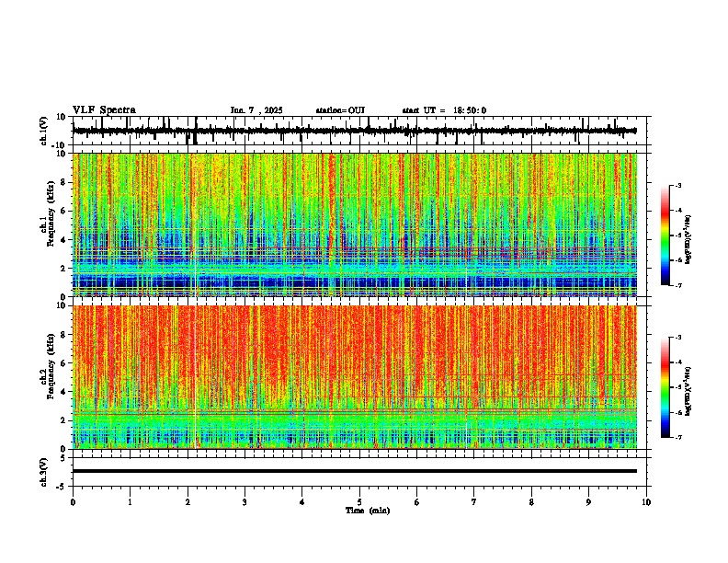Click time axis tick label "9"

(x=588, y=502)
